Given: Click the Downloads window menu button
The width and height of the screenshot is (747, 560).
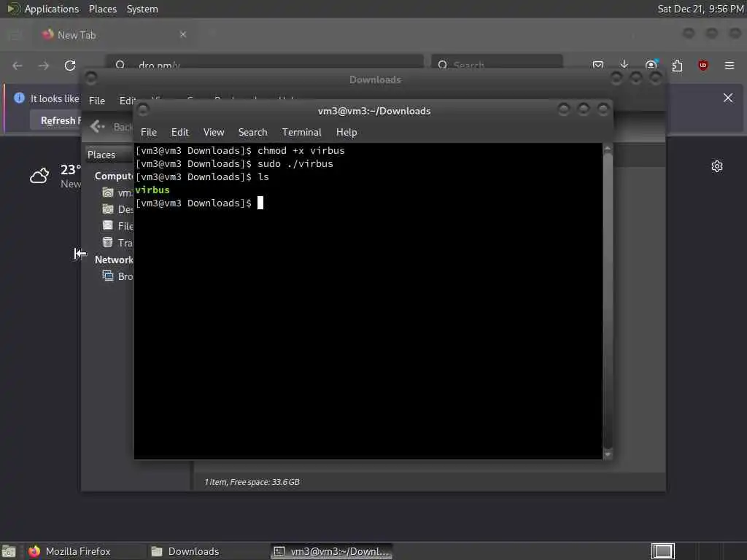Looking at the screenshot, I should 91,77.
